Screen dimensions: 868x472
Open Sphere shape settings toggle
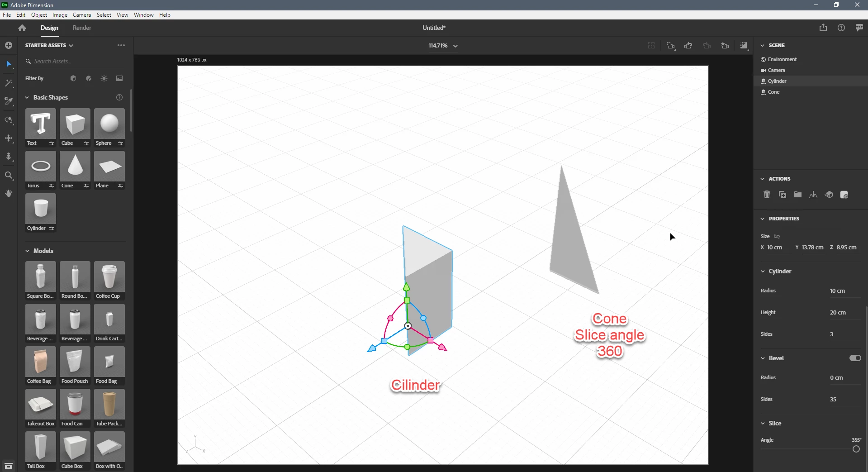(120, 143)
